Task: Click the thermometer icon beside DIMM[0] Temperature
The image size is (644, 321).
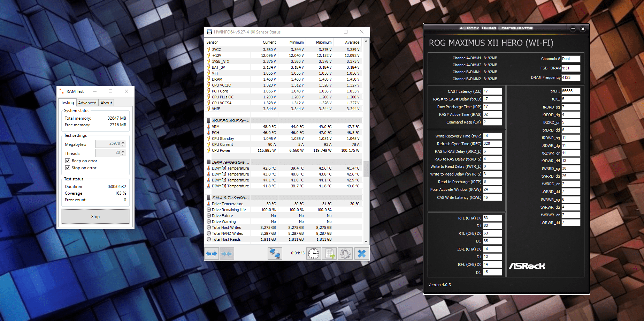Action: [209, 168]
